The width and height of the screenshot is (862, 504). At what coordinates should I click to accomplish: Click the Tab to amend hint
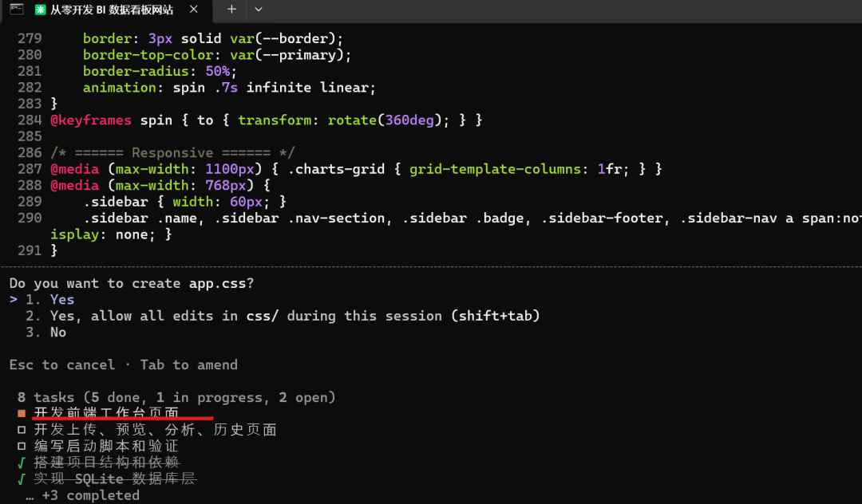(x=188, y=365)
